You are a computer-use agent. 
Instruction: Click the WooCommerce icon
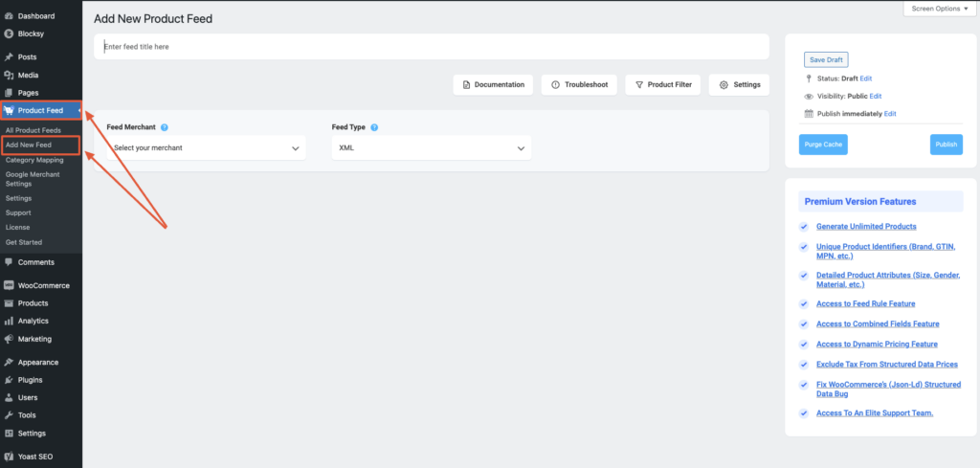(9, 285)
